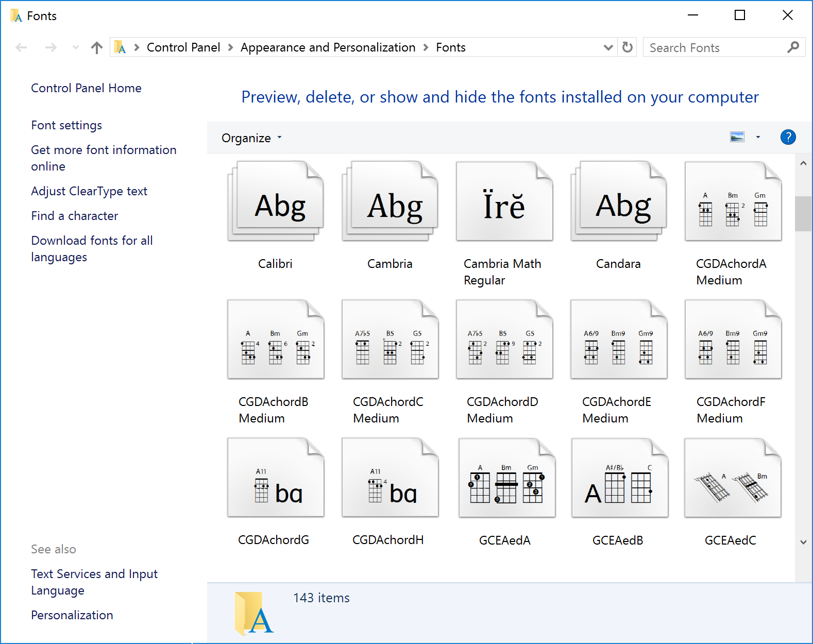Click the Search Fonts input box
813x644 pixels.
716,48
